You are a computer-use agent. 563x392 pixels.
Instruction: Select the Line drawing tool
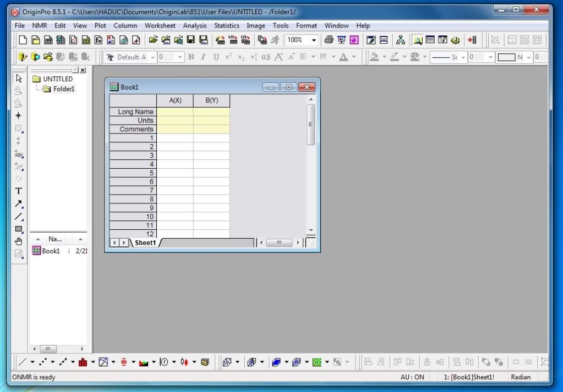19,216
